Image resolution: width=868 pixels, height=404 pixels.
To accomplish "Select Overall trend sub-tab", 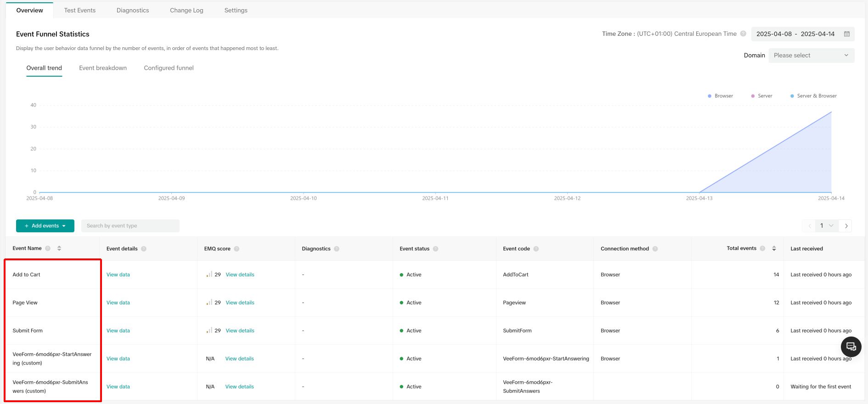I will coord(44,68).
